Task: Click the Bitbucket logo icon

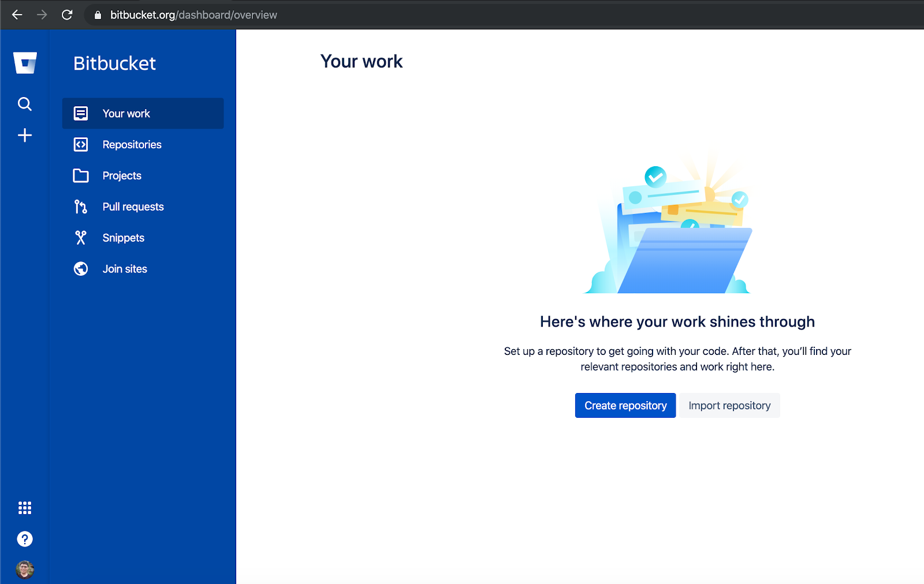Action: (25, 63)
